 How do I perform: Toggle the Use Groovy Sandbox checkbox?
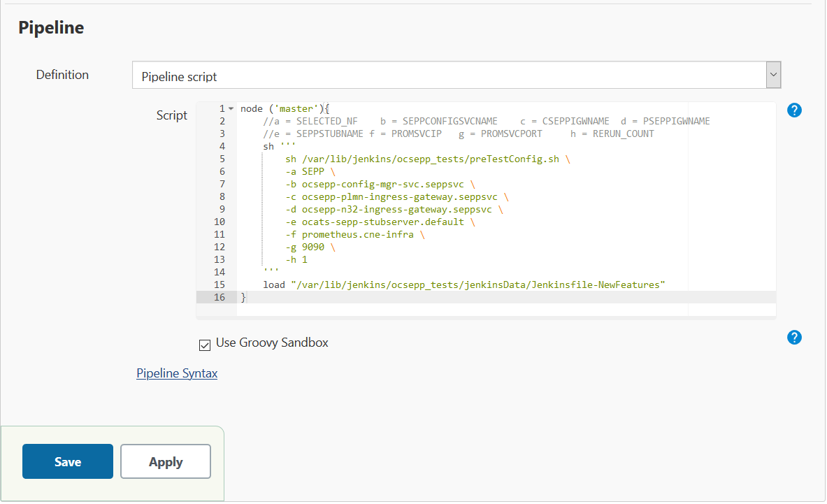pyautogui.click(x=205, y=344)
